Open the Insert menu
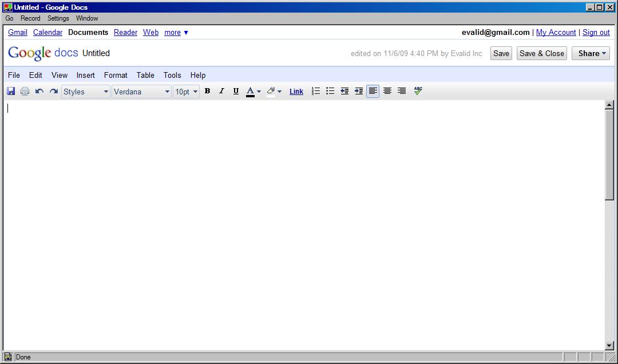The width and height of the screenshot is (618, 364). [85, 75]
